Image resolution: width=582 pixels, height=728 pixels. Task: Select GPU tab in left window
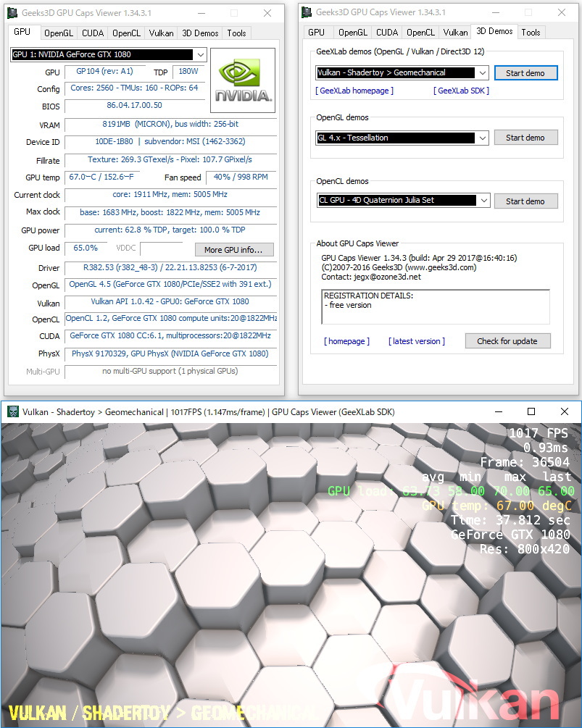pos(22,32)
